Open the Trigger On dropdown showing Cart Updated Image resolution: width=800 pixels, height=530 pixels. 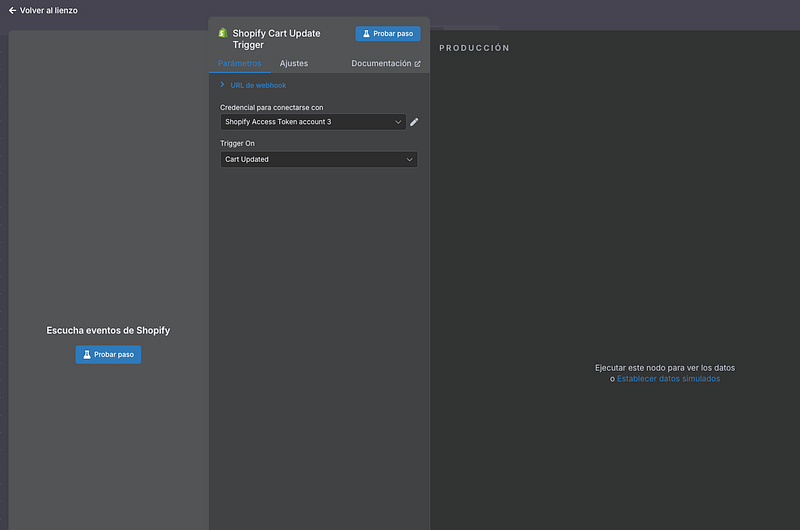(318, 159)
